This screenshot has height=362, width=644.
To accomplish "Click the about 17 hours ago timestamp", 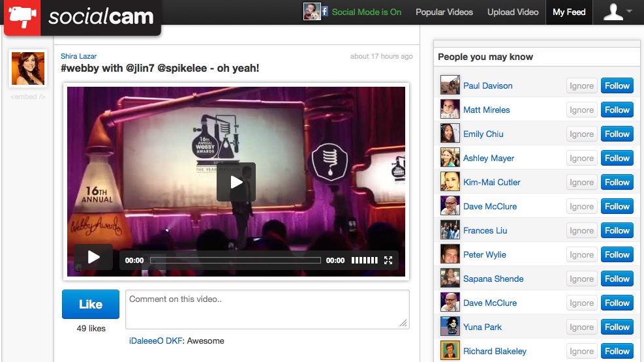I will 382,56.
